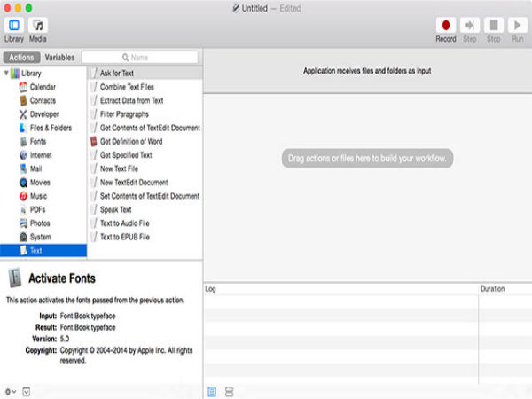The height and width of the screenshot is (399, 532).
Task: Select Set Contents of TextEdit Document
Action: coord(145,196)
